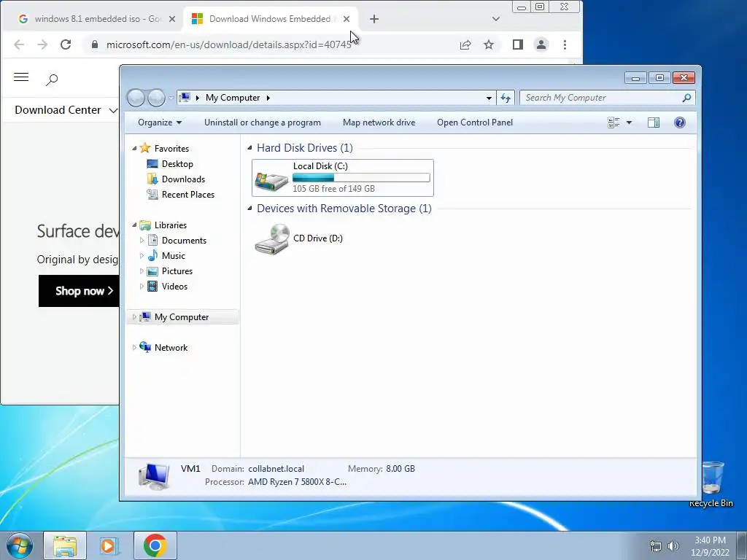Collapse the Libraries group

pos(134,225)
